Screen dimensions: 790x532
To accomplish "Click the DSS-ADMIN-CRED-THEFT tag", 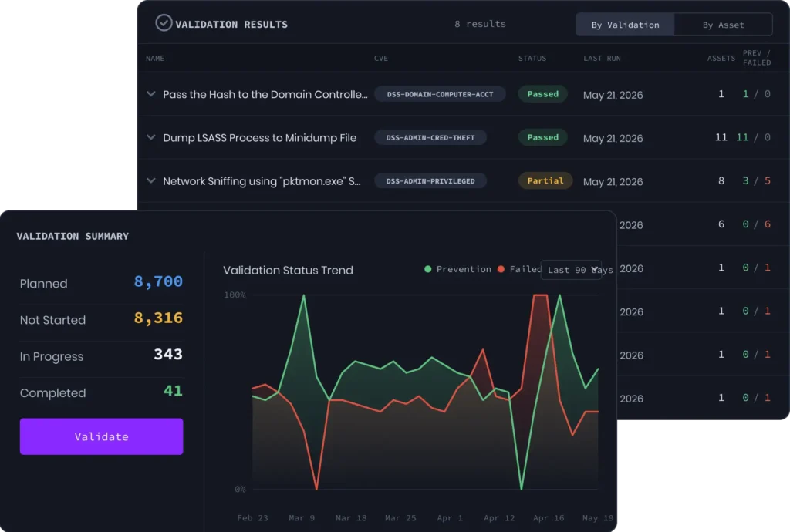I will 430,137.
